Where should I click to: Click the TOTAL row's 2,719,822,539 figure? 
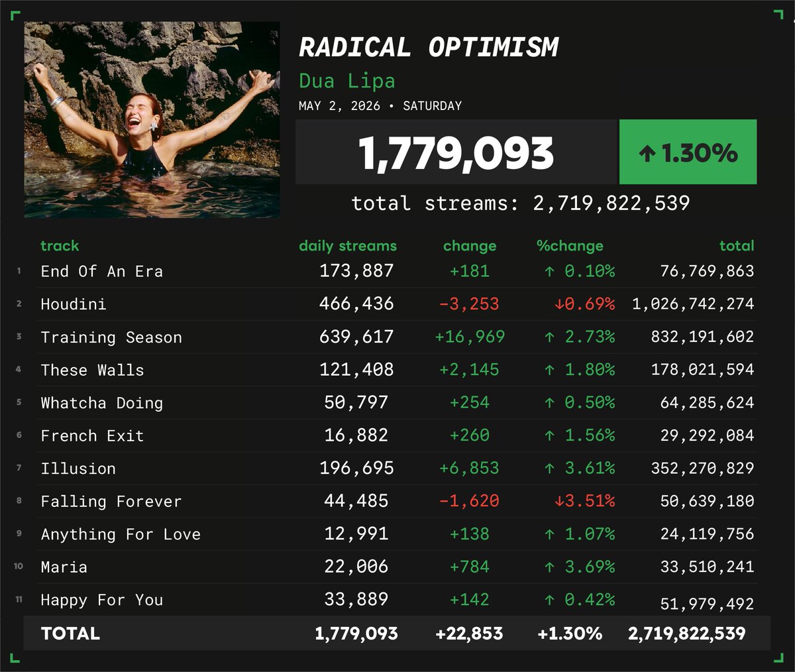tap(687, 634)
